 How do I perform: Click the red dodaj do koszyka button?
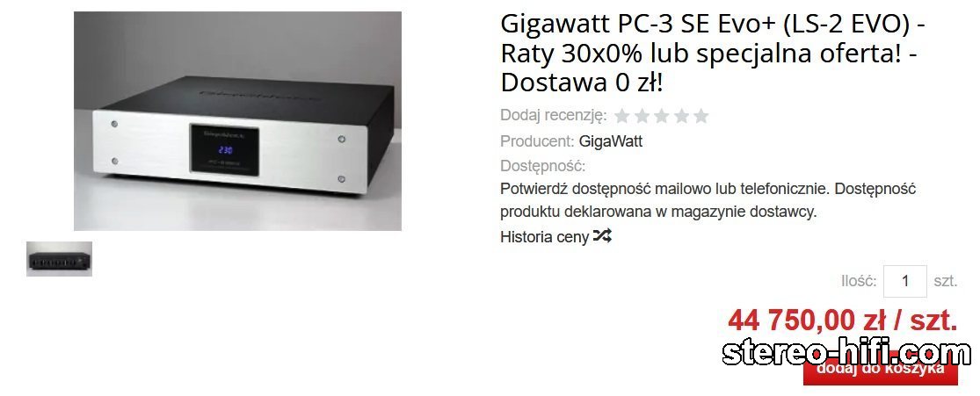880,371
